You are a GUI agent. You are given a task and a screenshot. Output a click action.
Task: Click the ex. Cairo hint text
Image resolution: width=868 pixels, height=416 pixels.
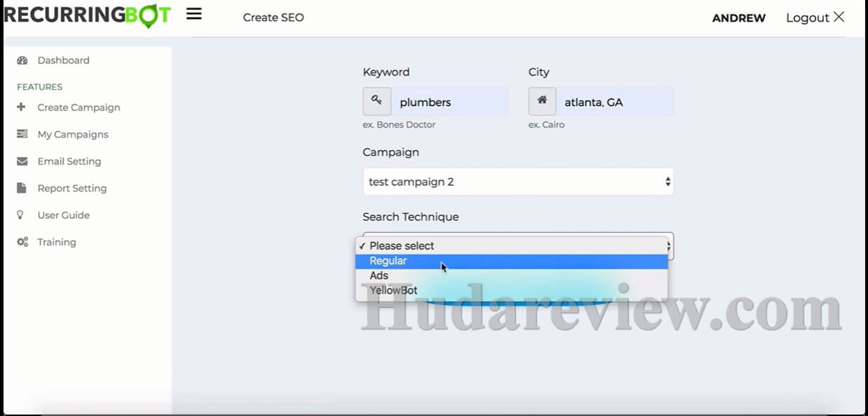546,125
